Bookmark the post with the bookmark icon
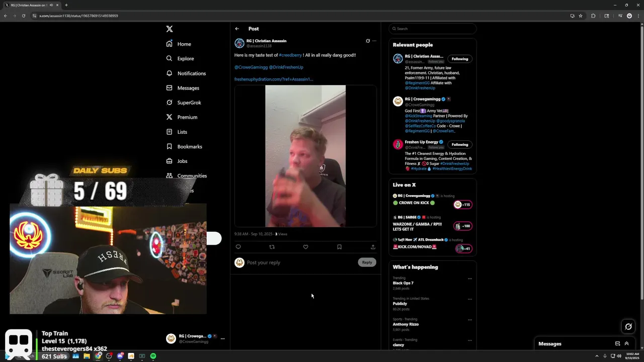 [x=339, y=247]
